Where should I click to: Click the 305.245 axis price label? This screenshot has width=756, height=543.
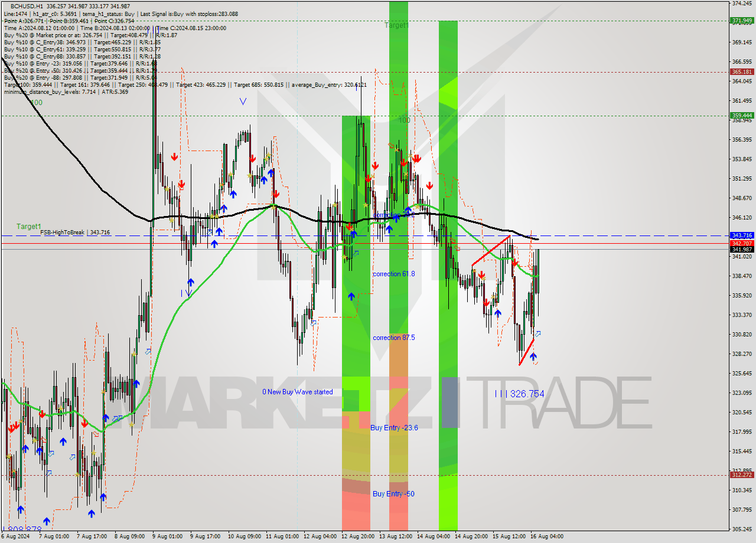pyautogui.click(x=742, y=529)
